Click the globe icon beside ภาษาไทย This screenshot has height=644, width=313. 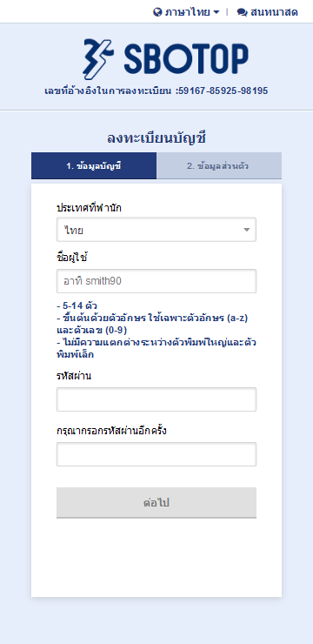tap(157, 12)
